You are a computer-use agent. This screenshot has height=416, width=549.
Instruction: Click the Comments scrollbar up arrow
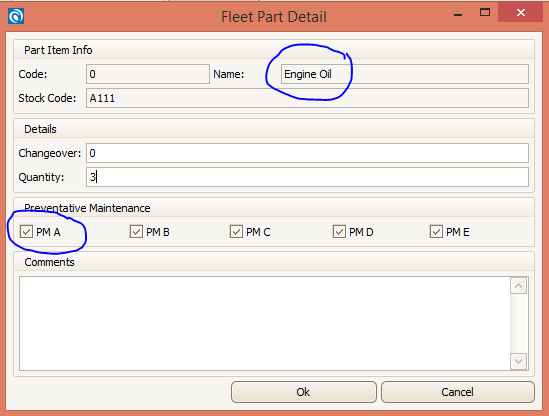(519, 286)
